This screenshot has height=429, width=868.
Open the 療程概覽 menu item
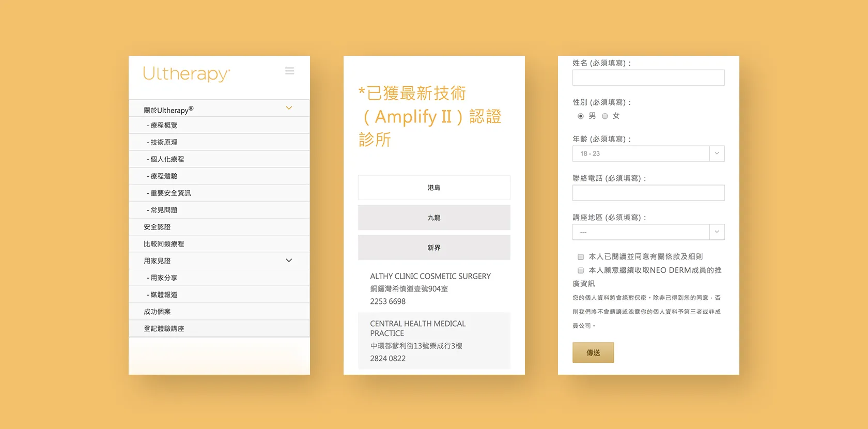click(x=219, y=125)
